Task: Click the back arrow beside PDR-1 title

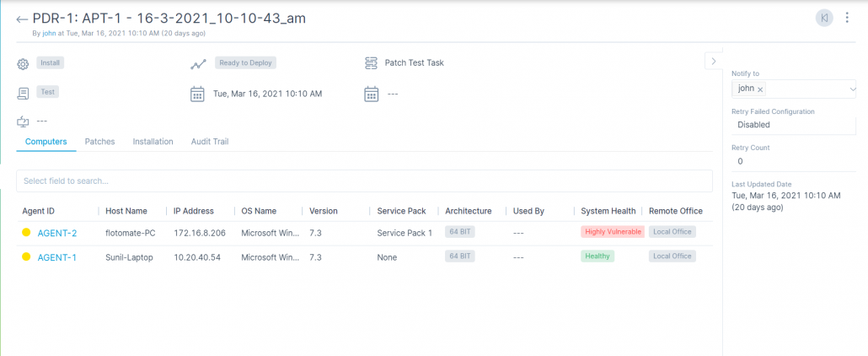Action: (x=22, y=19)
